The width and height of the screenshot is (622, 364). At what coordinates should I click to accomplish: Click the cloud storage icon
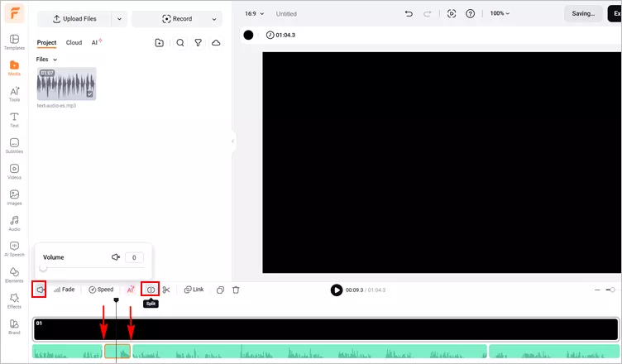tap(216, 43)
